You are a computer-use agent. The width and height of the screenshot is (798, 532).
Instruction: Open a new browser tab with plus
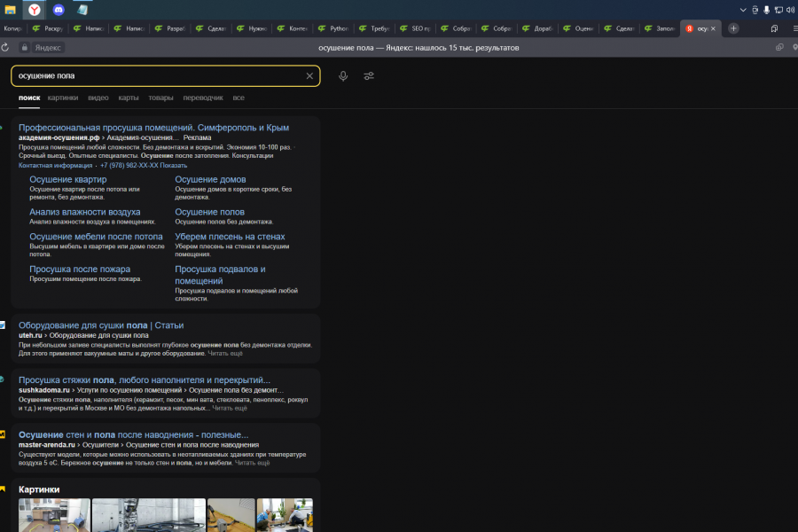click(x=733, y=28)
